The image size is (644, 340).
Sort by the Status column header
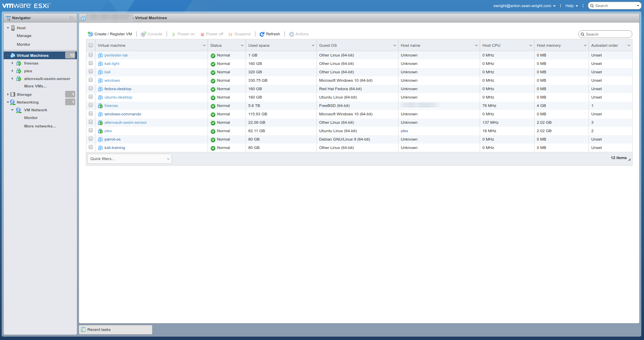click(x=216, y=45)
